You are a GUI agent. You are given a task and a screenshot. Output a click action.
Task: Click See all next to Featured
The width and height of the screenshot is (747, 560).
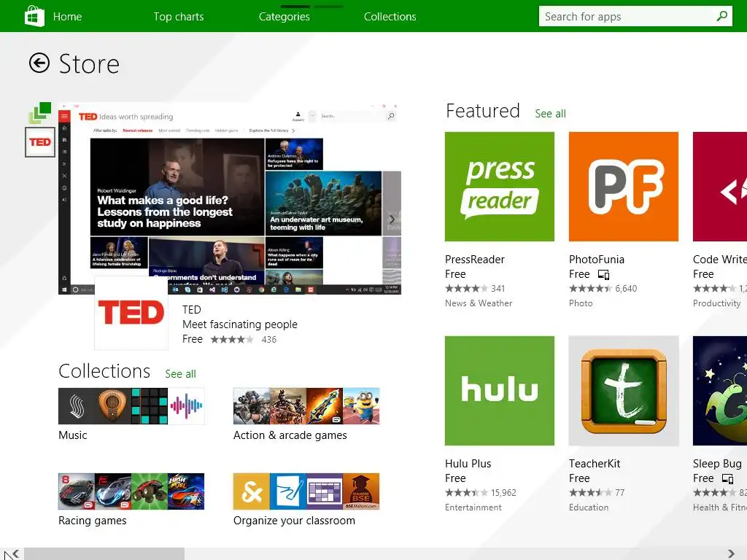[550, 114]
